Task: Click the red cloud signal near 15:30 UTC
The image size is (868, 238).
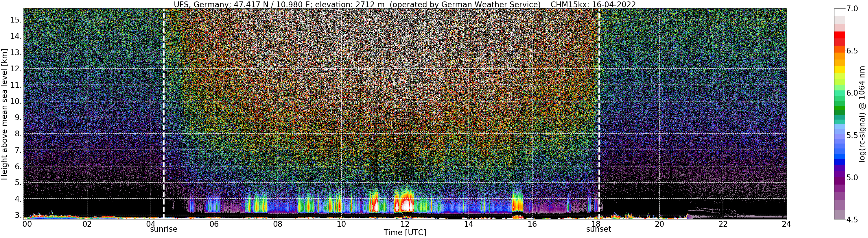Action: (517, 204)
